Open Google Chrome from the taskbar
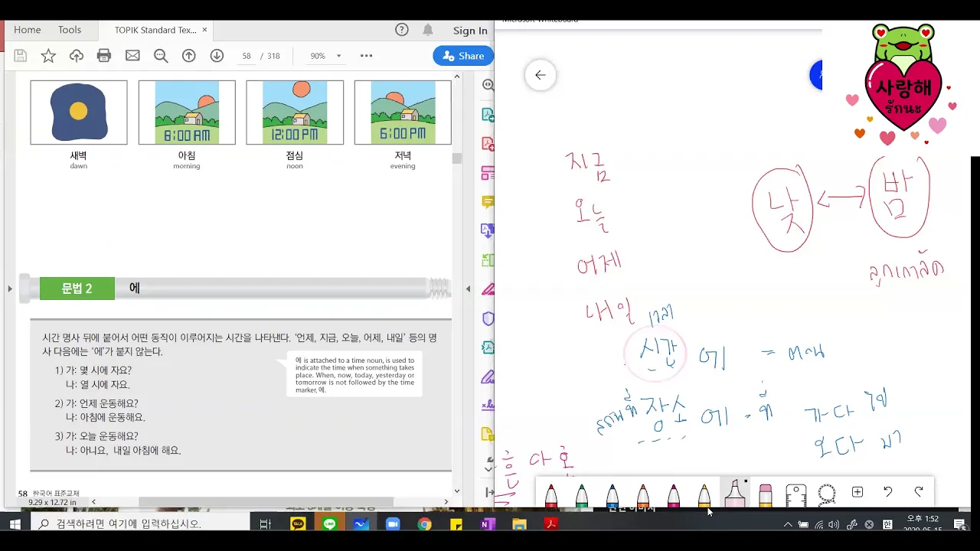 coord(425,524)
